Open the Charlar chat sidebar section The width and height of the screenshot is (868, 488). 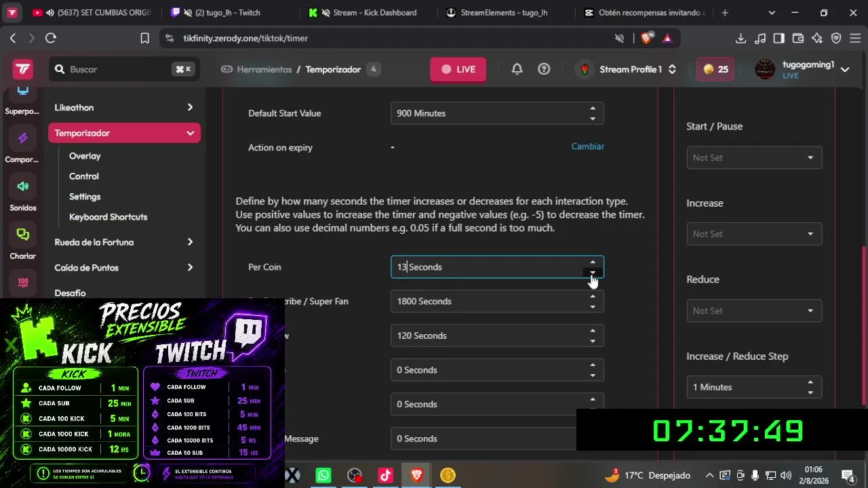pyautogui.click(x=22, y=243)
